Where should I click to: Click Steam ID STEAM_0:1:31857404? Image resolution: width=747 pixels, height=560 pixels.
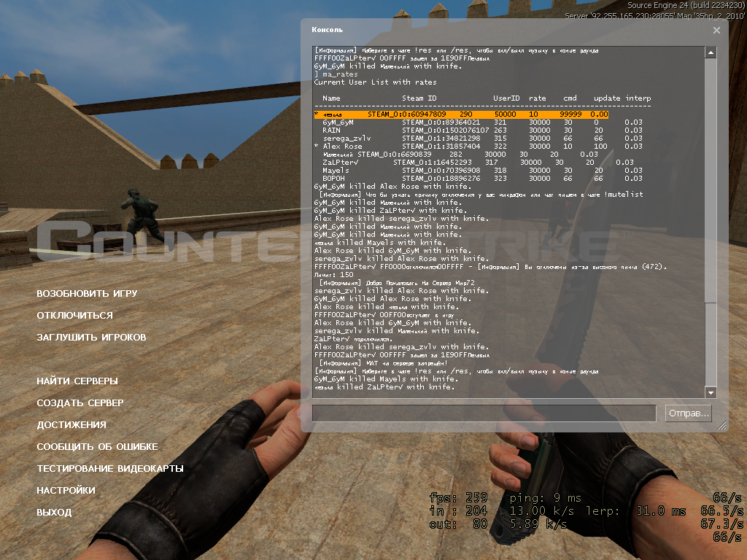coord(441,147)
